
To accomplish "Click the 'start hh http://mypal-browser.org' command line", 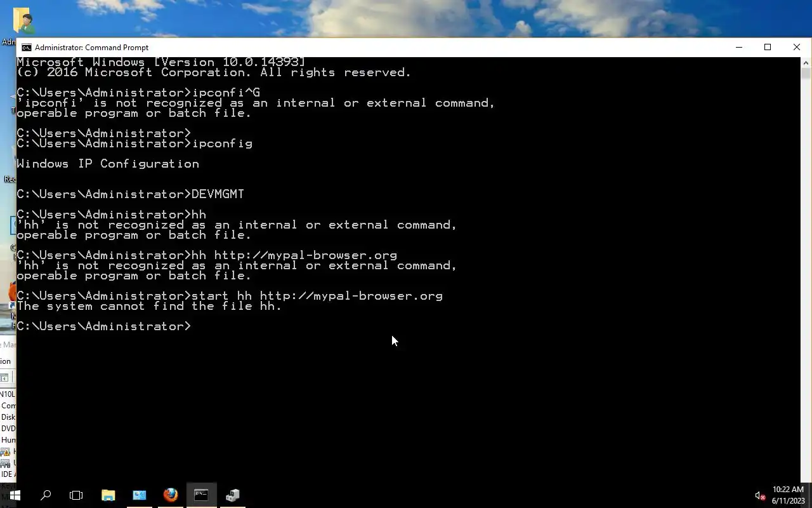I will coord(230,296).
